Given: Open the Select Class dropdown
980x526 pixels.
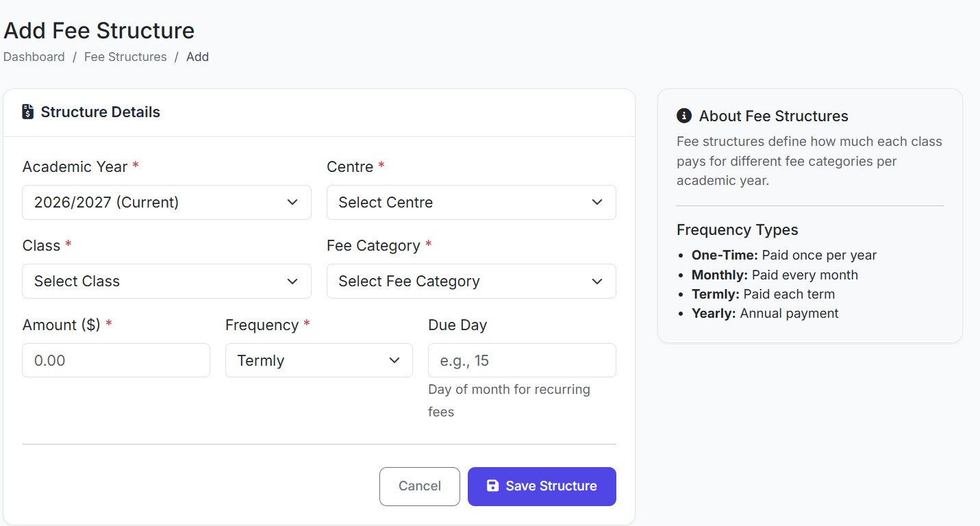Looking at the screenshot, I should coord(166,281).
